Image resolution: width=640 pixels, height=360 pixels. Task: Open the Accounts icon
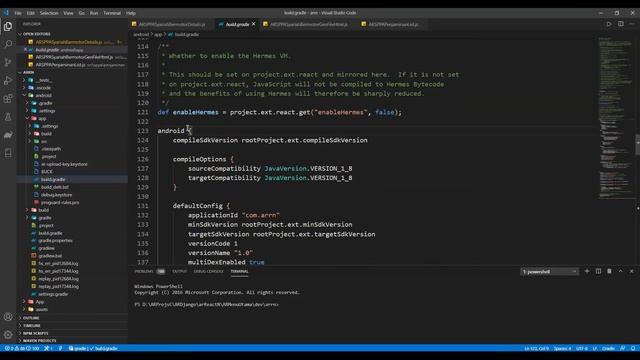point(8,317)
